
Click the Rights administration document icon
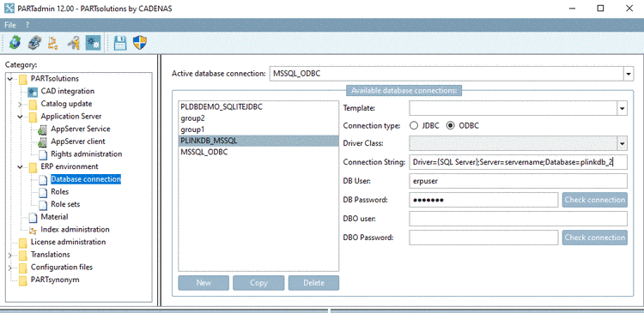[43, 154]
